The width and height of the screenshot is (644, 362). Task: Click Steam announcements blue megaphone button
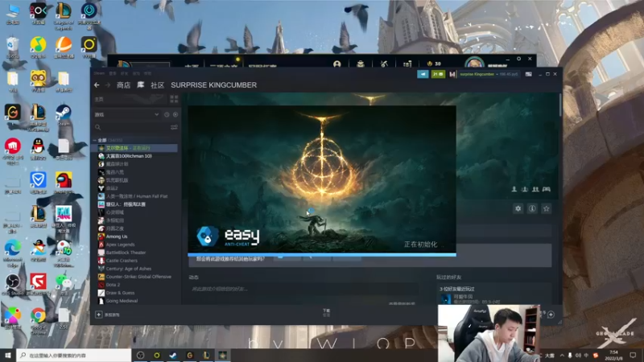[x=423, y=74]
